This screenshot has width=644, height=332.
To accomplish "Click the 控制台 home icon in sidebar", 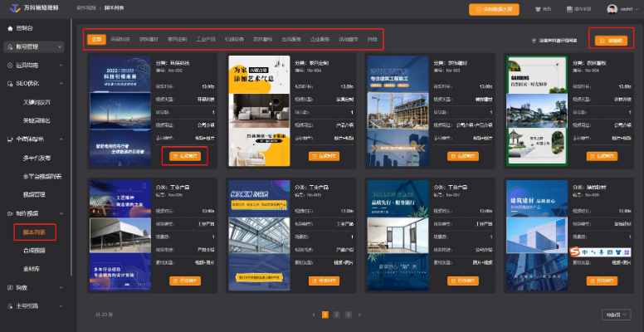I will [9, 27].
